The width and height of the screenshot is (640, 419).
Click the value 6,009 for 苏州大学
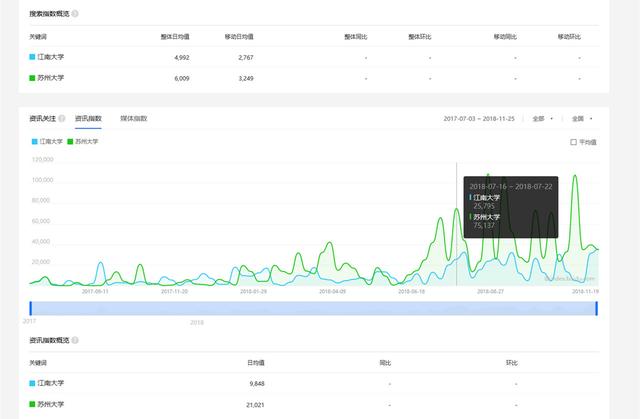point(182,78)
